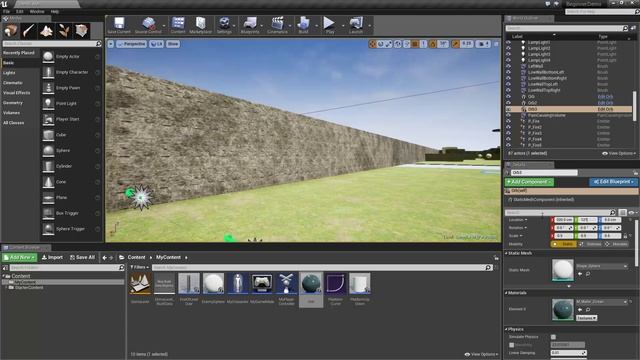Open the Settings toolbar icon
The image size is (640, 360).
(x=224, y=25)
